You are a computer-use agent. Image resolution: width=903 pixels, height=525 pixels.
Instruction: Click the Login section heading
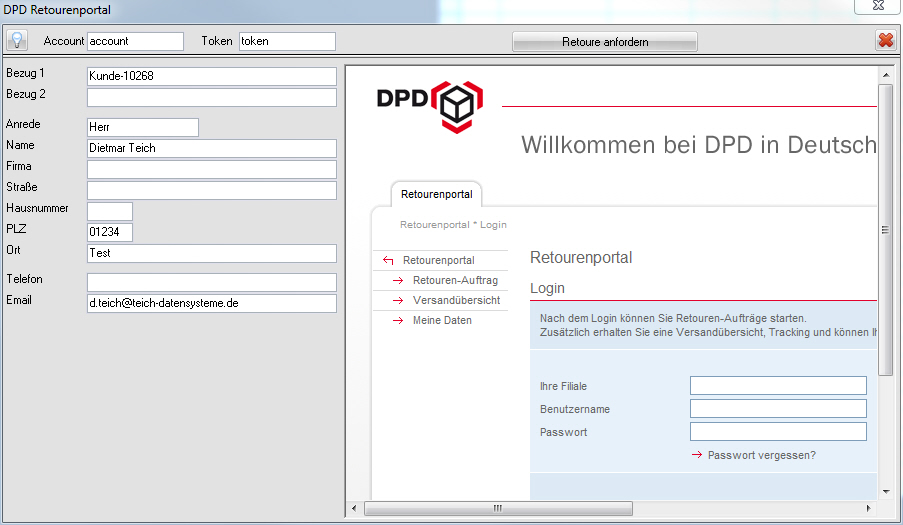point(547,288)
